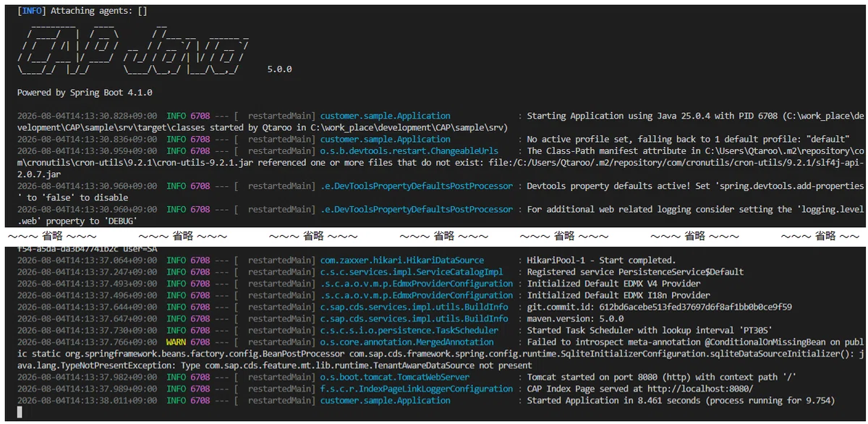Click the timestamp 2026-08-04T14:13:38.011+09:00

click(x=88, y=400)
